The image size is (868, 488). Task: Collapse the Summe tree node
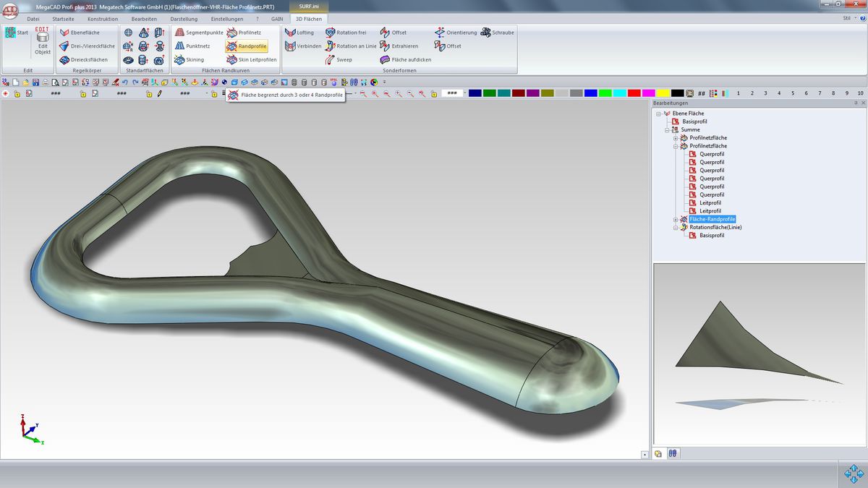pos(667,129)
